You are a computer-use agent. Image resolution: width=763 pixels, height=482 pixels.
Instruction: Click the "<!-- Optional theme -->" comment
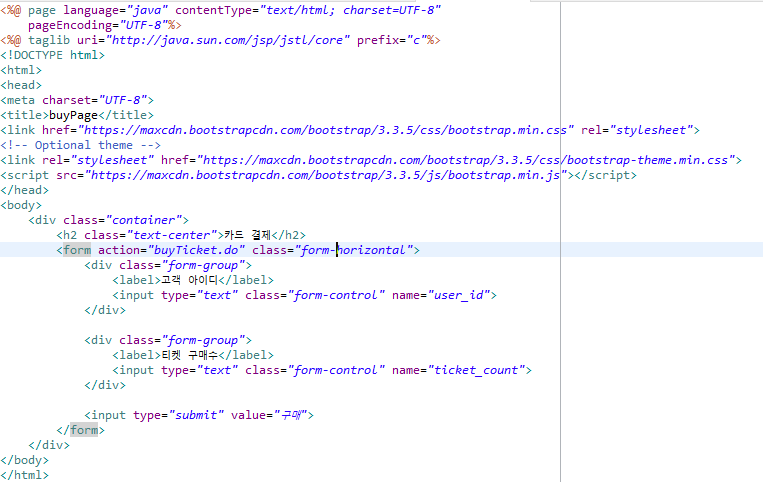point(80,145)
